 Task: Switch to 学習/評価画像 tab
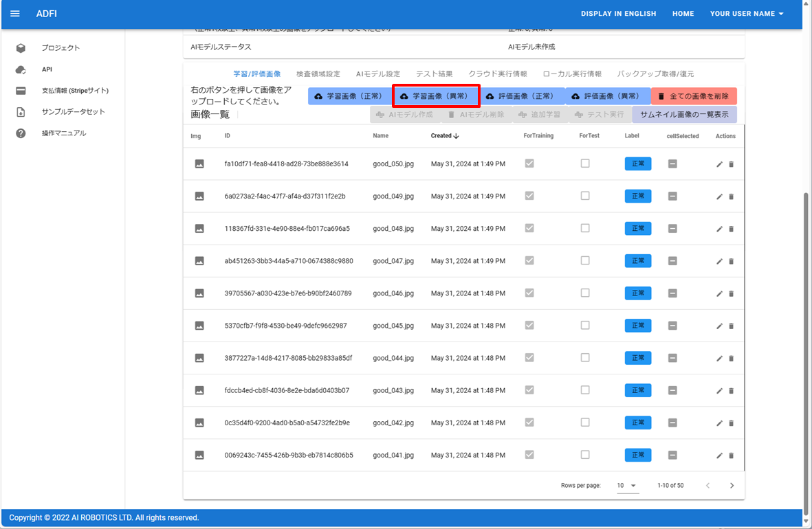coord(257,74)
